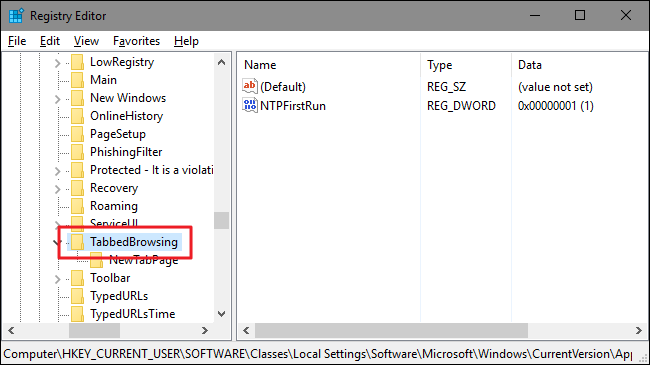Open the File menu

click(17, 41)
